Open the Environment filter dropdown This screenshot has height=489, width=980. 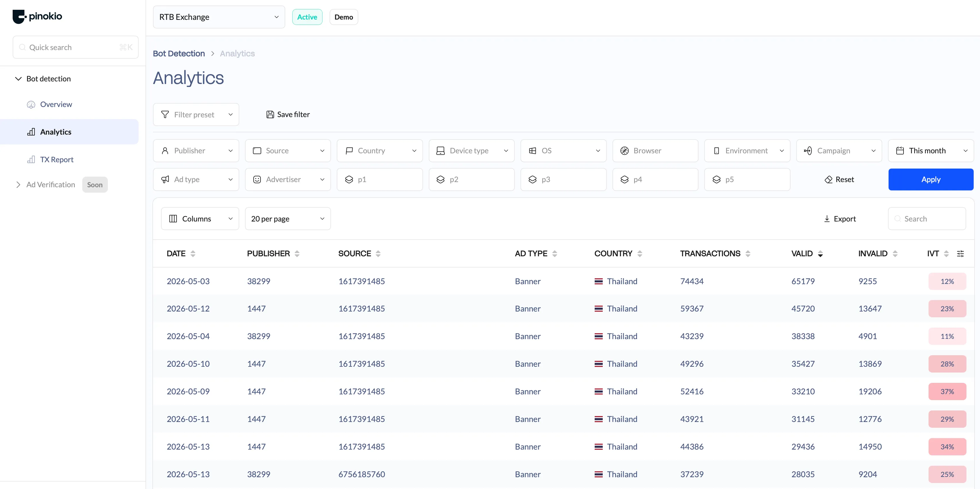tap(747, 151)
